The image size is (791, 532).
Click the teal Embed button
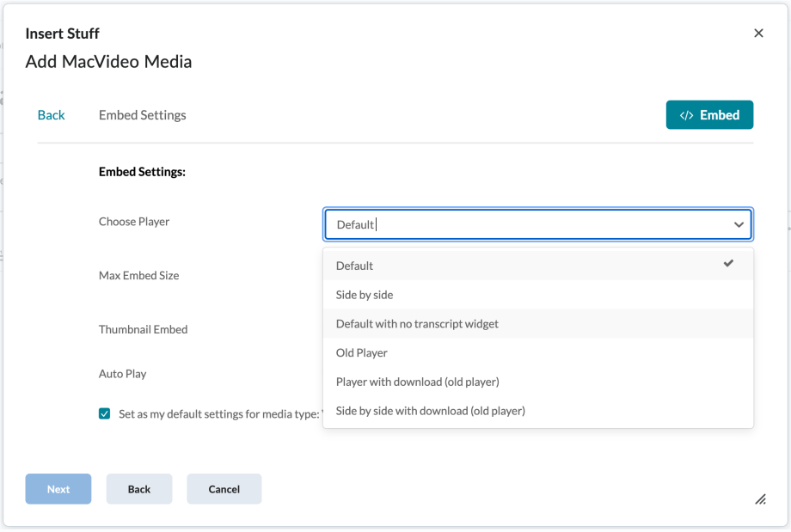click(709, 115)
